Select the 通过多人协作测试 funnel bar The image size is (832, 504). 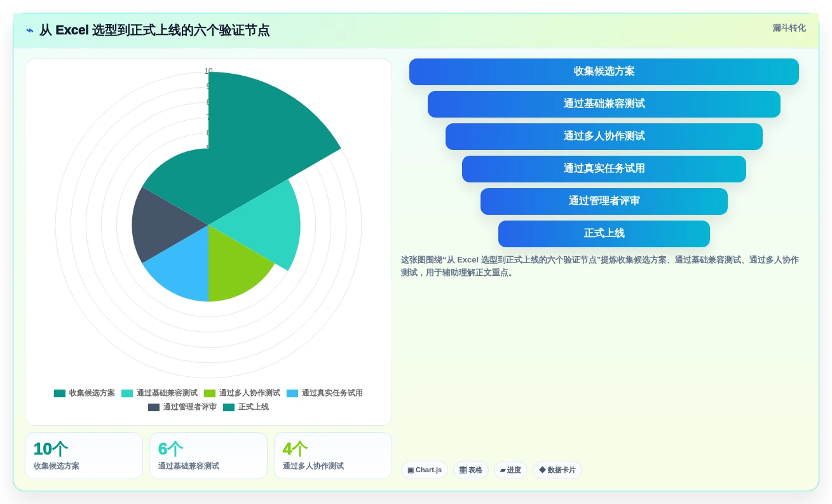pyautogui.click(x=604, y=137)
